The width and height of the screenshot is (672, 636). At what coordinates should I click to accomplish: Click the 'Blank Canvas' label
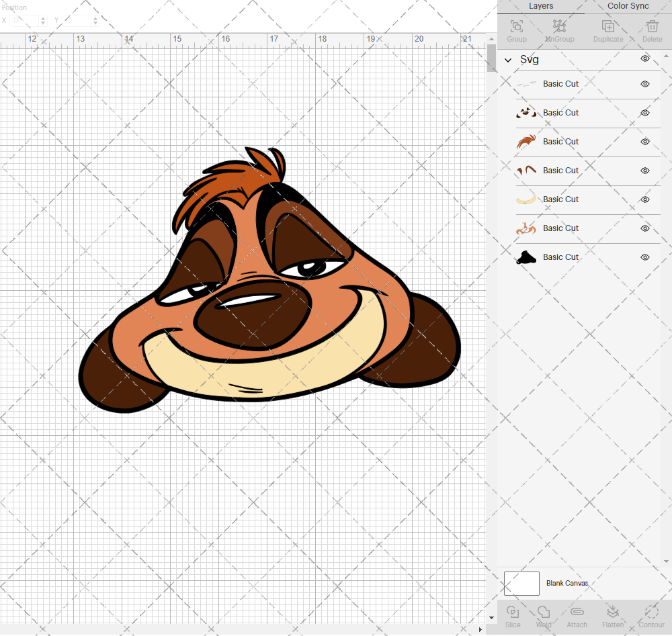(567, 584)
